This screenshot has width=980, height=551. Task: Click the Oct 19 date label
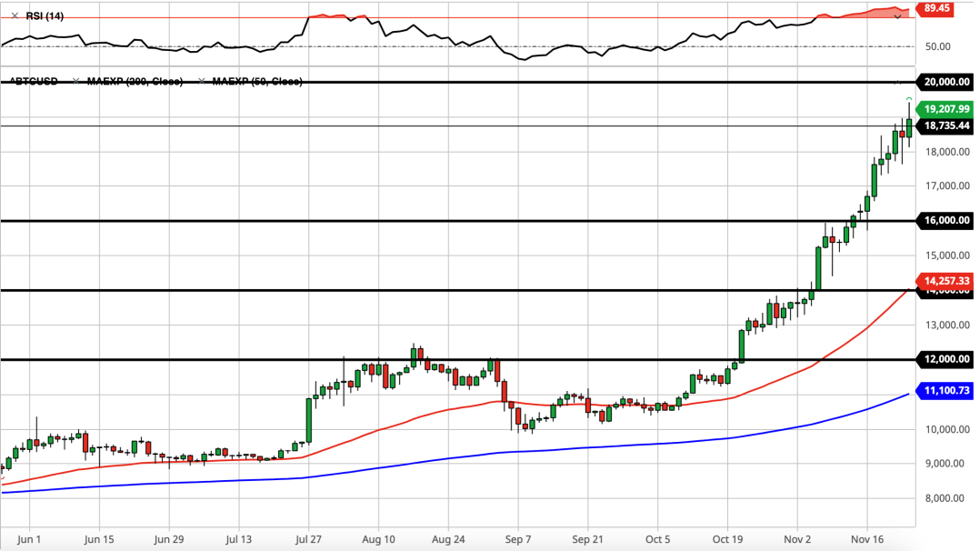[727, 539]
